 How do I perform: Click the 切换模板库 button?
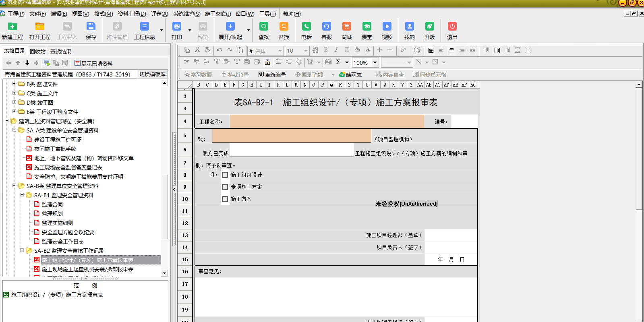[152, 74]
